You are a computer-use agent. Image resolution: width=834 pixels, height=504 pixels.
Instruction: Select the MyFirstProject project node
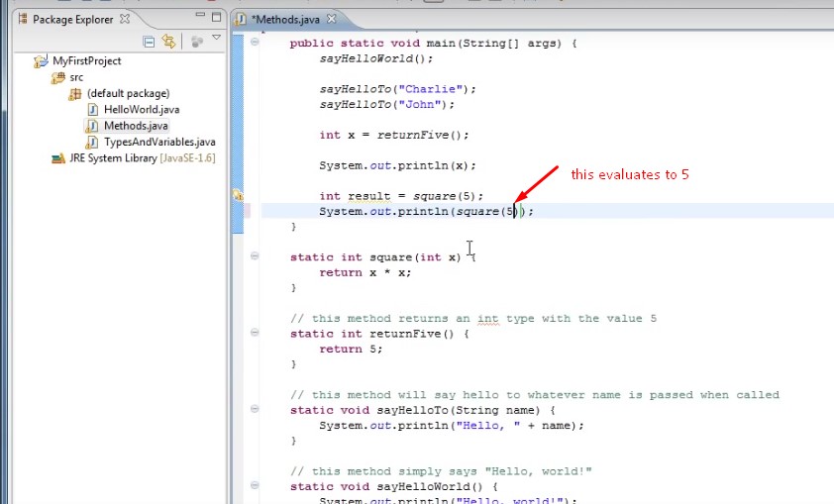(x=86, y=61)
